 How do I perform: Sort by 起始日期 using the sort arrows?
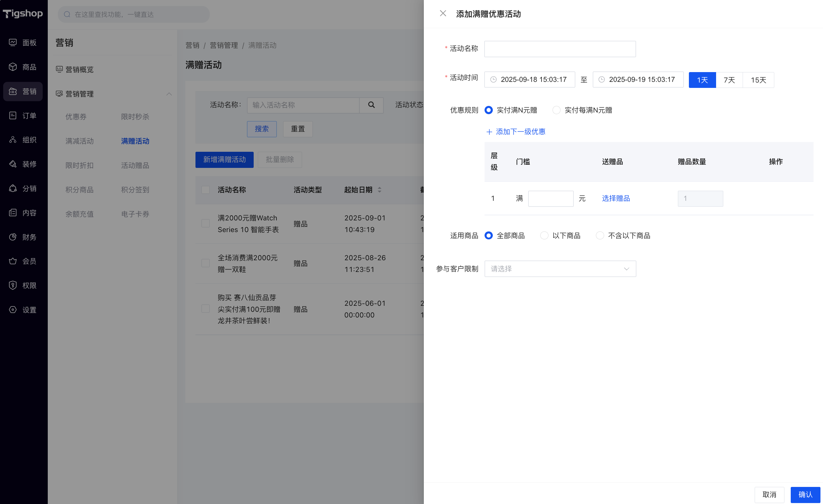tap(380, 190)
